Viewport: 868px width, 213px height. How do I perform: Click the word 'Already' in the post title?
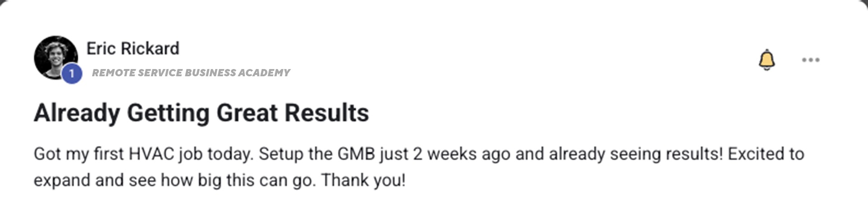77,113
